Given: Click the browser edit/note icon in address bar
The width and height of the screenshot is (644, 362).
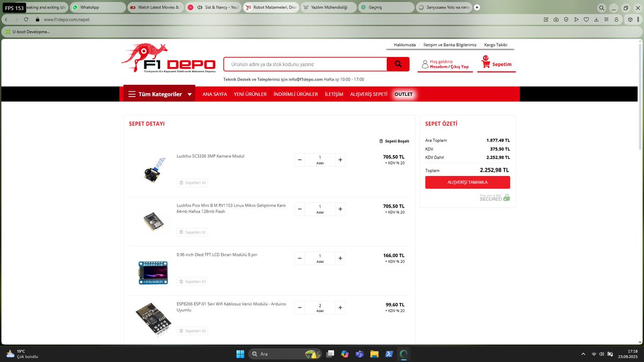Looking at the screenshot, I should 546,19.
